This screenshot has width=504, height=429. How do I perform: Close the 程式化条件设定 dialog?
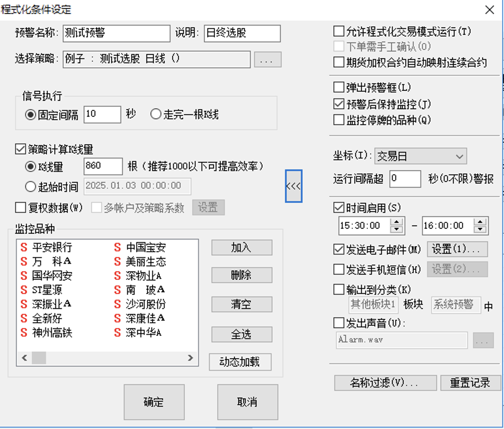490,10
